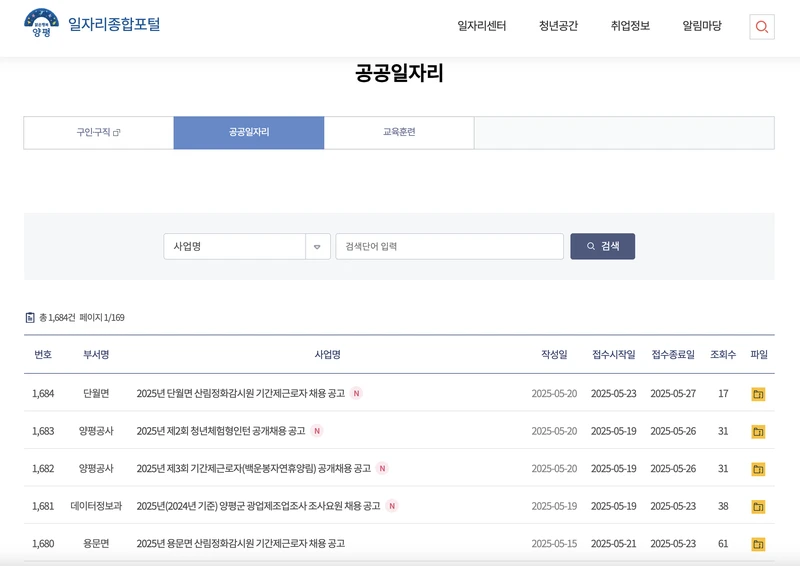Click department cell 데이터정보과
Screen dimensions: 800x566
96,506
